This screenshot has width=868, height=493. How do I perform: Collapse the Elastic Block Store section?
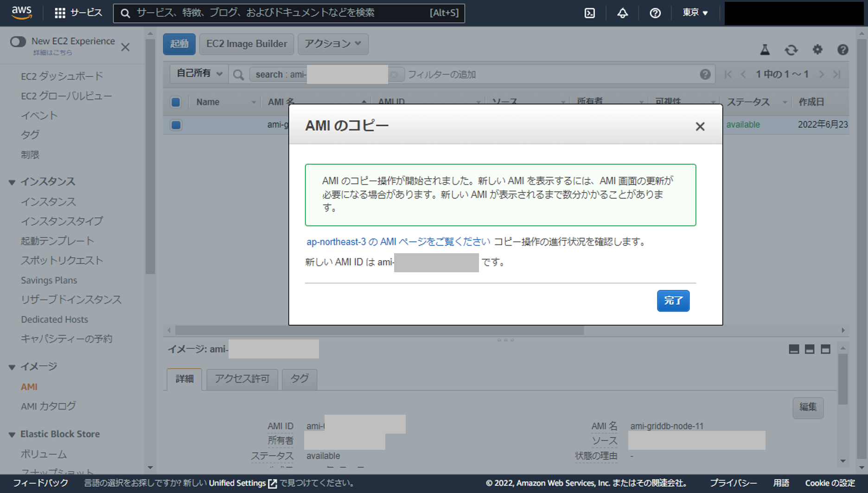click(x=12, y=435)
